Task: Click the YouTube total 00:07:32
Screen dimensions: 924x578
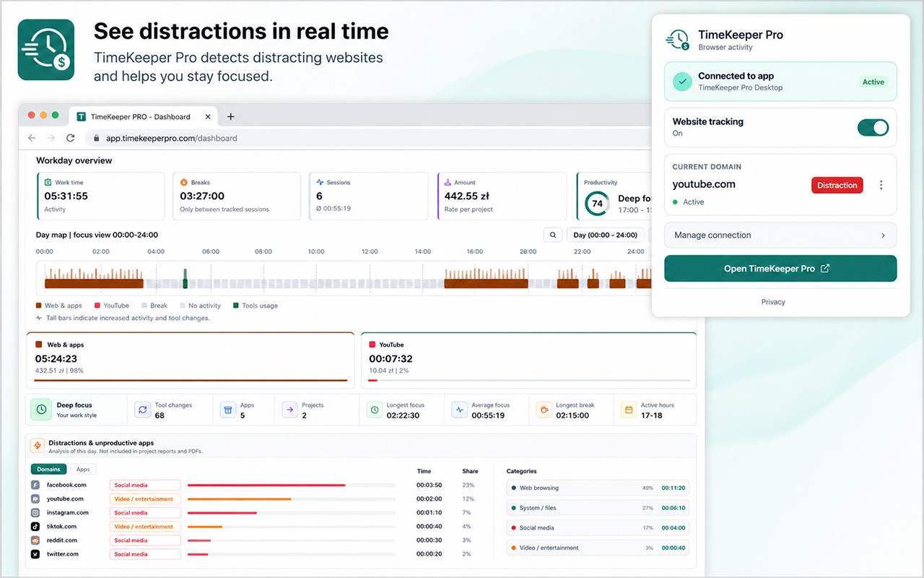Action: coord(391,358)
